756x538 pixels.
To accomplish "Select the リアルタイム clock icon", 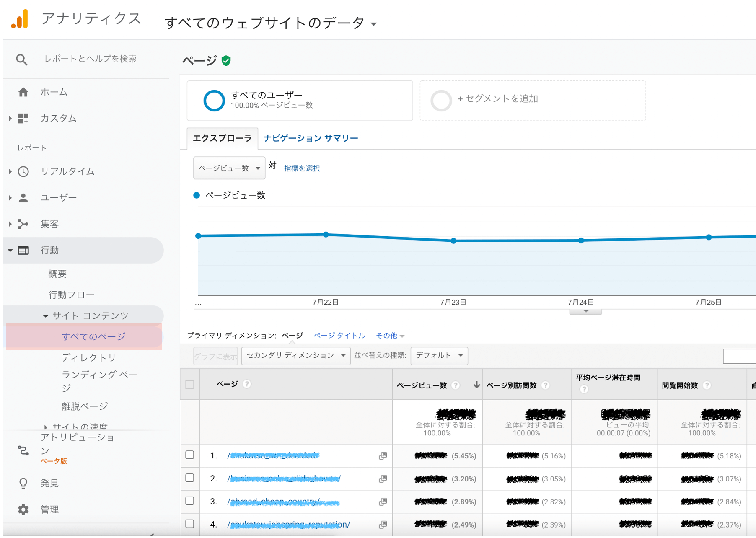I will tap(23, 171).
